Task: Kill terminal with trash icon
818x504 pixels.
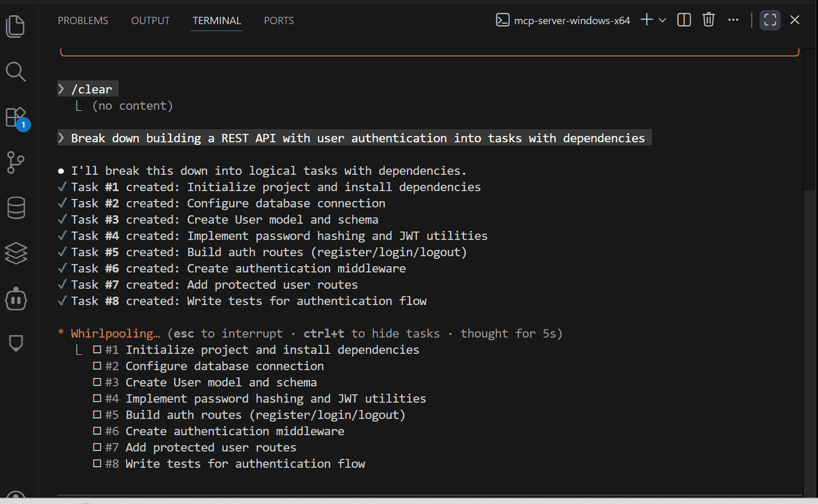Action: tap(708, 20)
